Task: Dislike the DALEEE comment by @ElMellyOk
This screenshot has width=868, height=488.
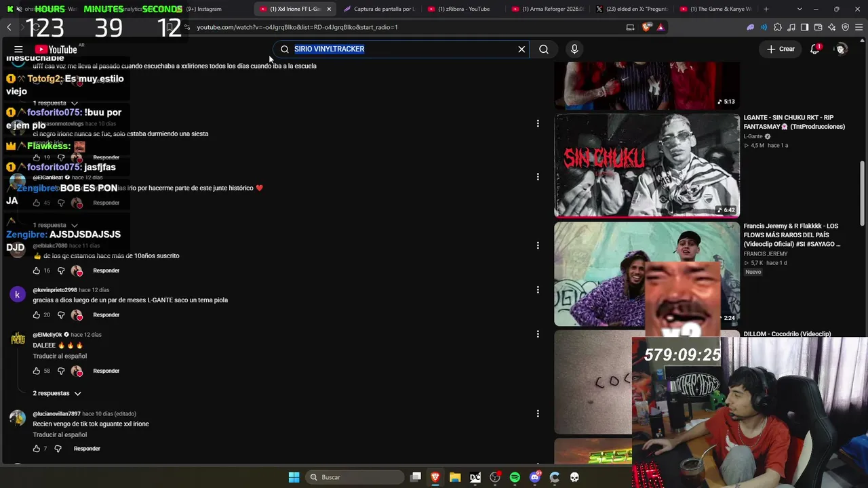Action: click(61, 371)
